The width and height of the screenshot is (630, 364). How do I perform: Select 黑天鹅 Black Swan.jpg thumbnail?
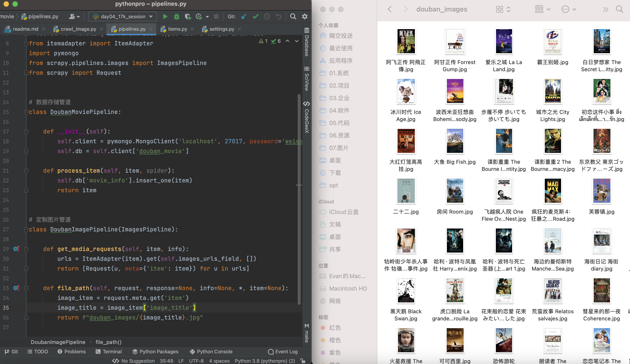406,291
